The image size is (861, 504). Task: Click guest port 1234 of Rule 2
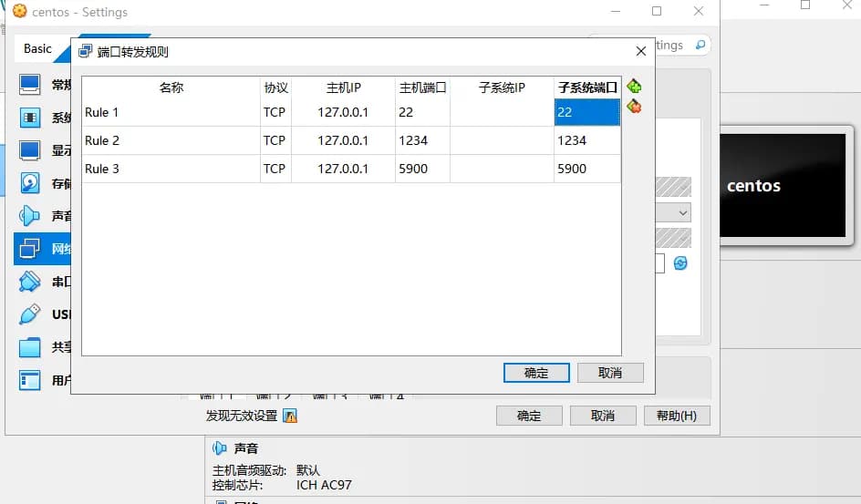(x=587, y=140)
